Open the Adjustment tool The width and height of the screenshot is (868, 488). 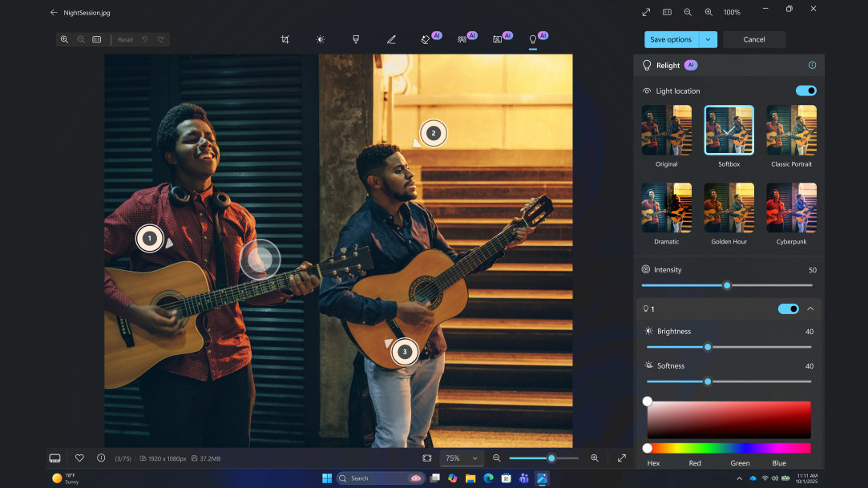pos(320,38)
